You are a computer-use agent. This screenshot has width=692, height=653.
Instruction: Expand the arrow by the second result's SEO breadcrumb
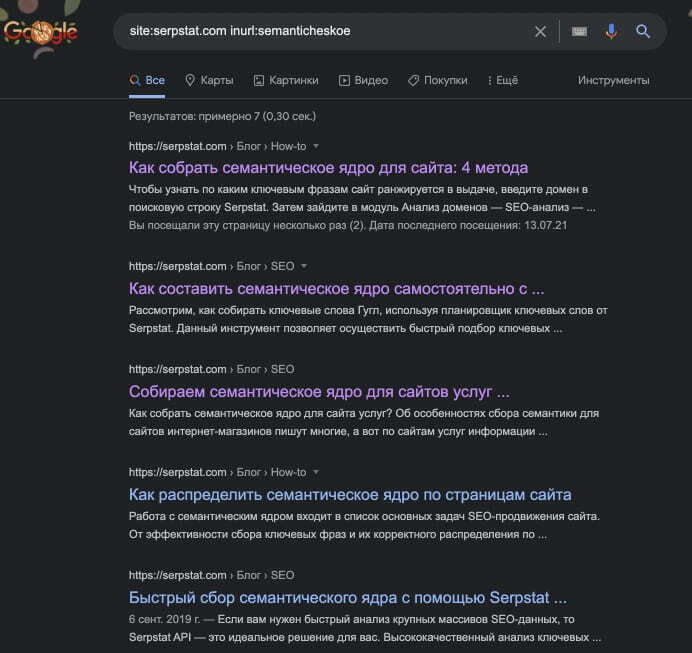point(304,266)
